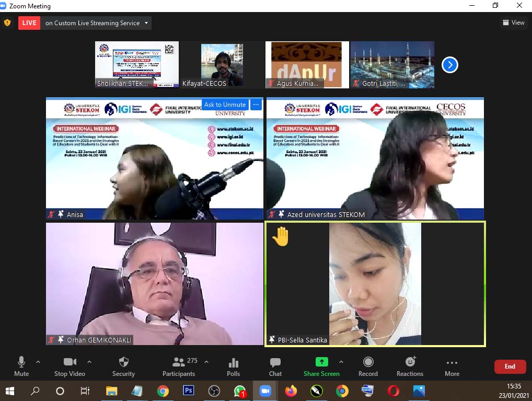Screen dimensions: 532x401
Task: Show next participants with blue arrow
Action: (450, 65)
